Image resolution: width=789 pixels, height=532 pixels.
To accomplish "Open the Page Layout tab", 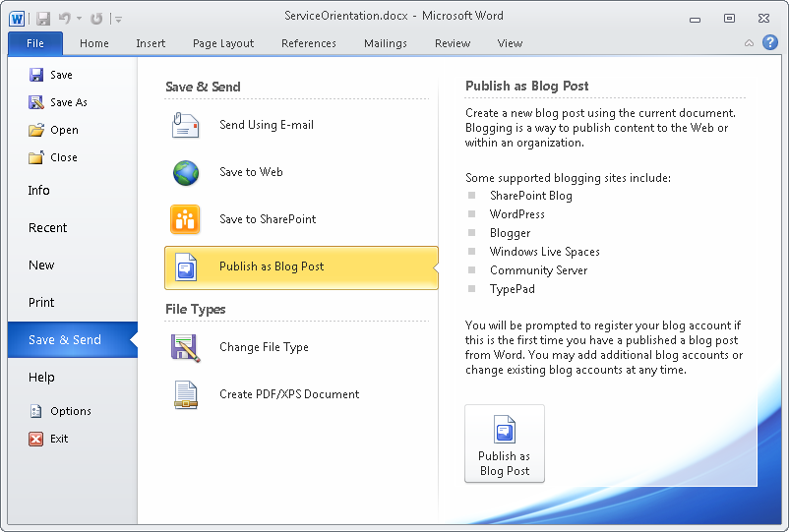I will pos(223,43).
